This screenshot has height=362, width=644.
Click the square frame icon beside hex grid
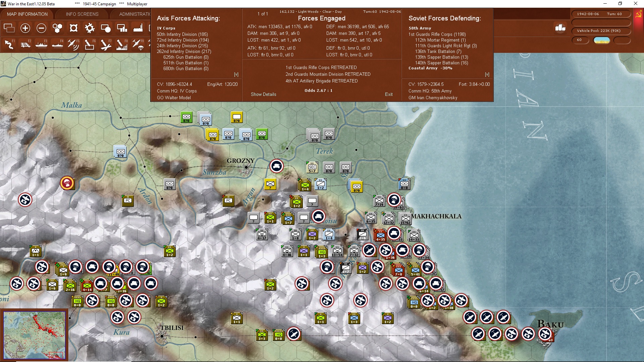pos(73,28)
